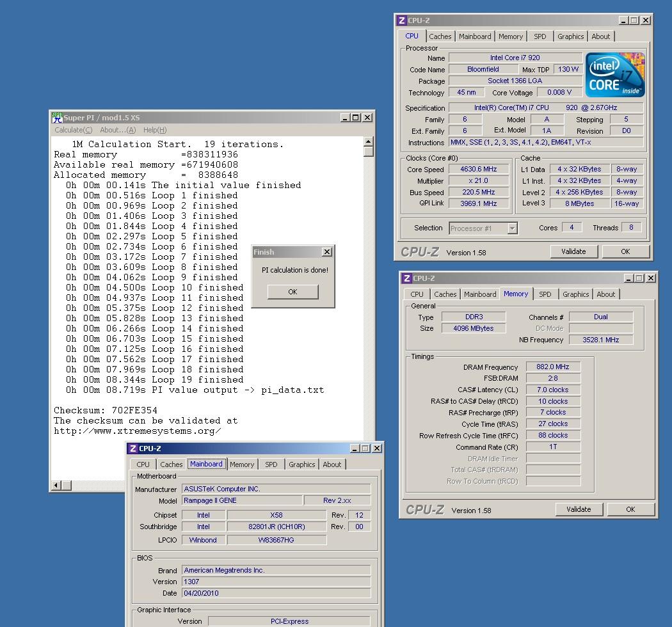Viewport: 672px width, 627px height.
Task: Click OK in the PI calculation done dialog
Action: tap(292, 292)
